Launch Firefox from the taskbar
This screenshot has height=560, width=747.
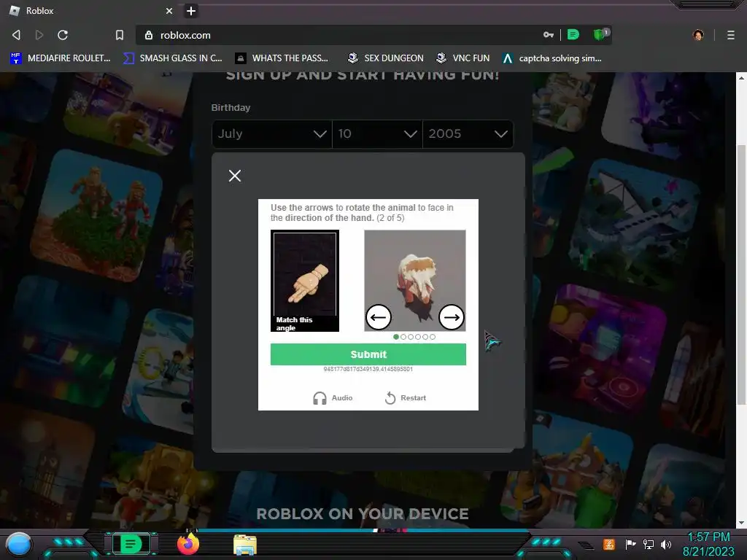[188, 544]
